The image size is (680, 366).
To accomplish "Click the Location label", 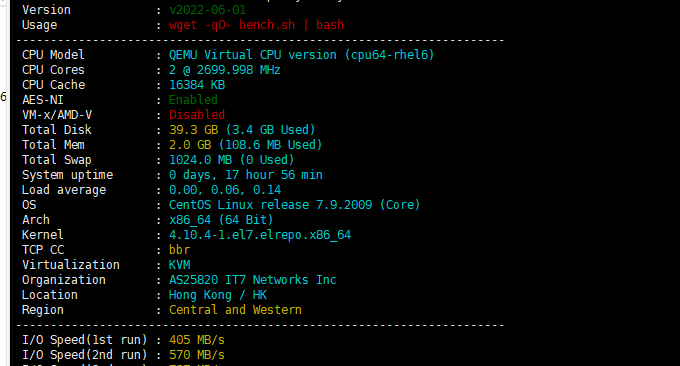I will 50,295.
